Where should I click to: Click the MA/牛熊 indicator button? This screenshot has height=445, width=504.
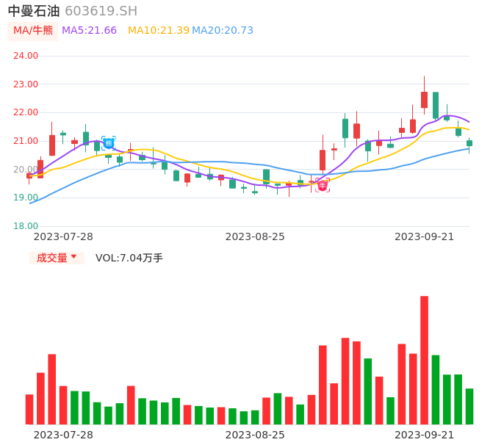[x=33, y=31]
